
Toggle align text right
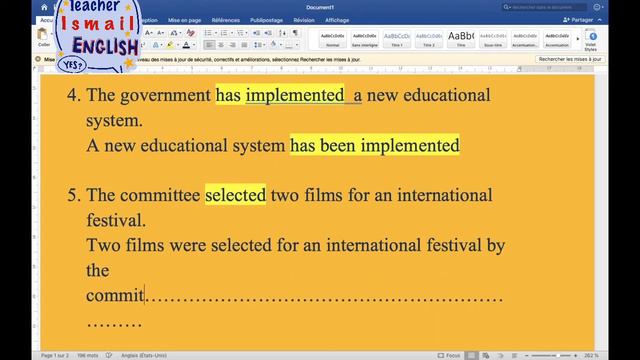click(232, 45)
